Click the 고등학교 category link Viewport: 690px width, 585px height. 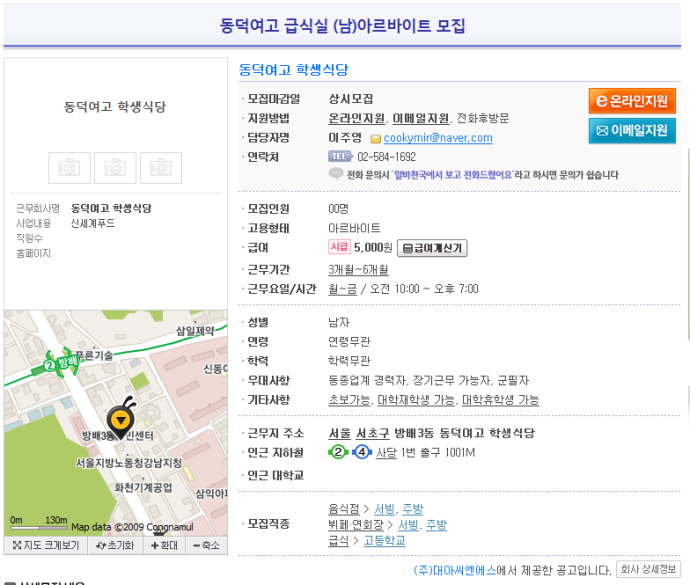pyautogui.click(x=384, y=540)
